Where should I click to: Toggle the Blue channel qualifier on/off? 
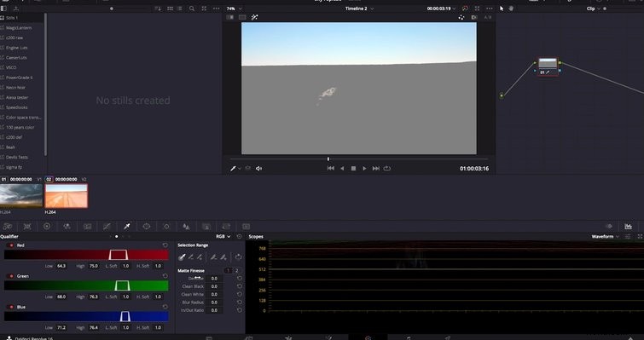[11, 307]
